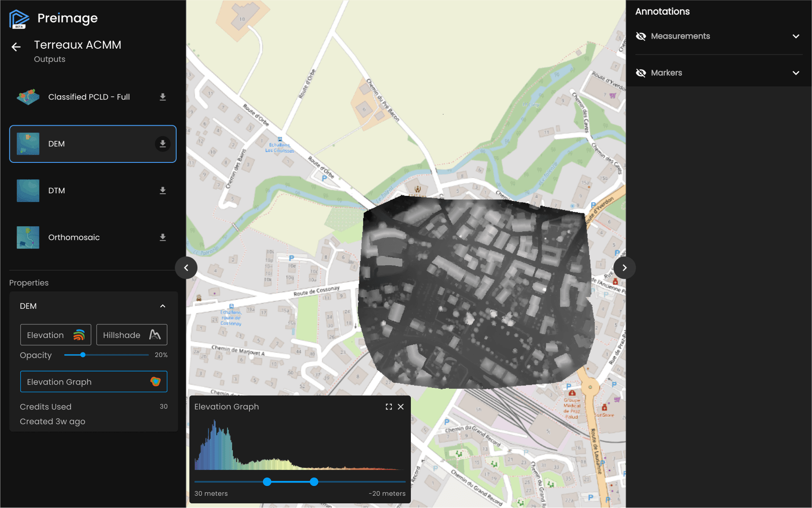Download the DTM output

(x=163, y=191)
